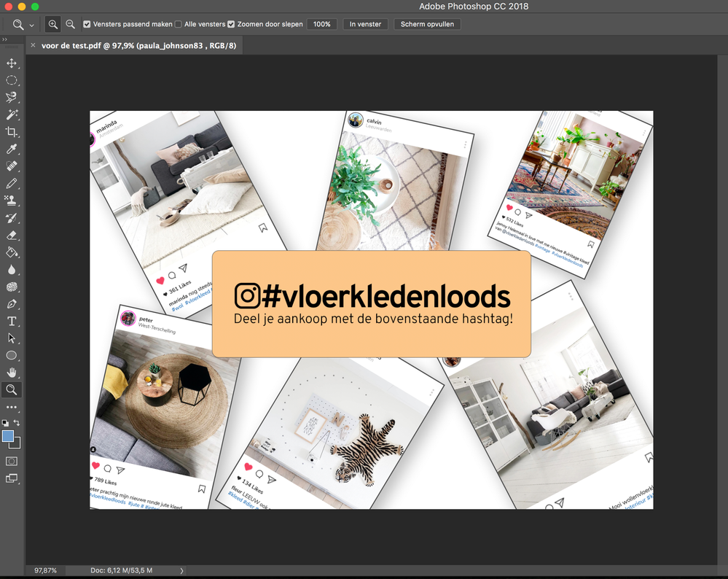The image size is (728, 579).
Task: Select the Blur tool
Action: [x=12, y=270]
